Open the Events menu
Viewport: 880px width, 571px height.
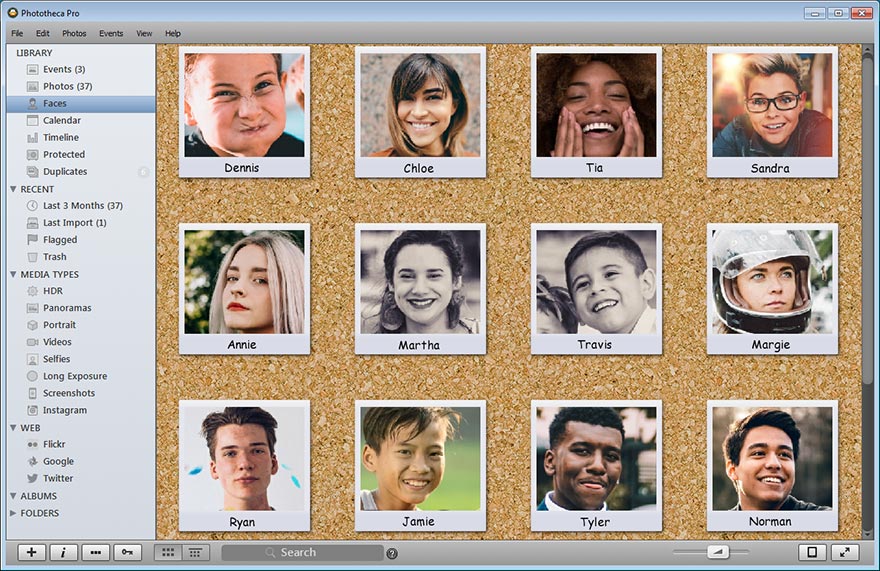[x=111, y=33]
